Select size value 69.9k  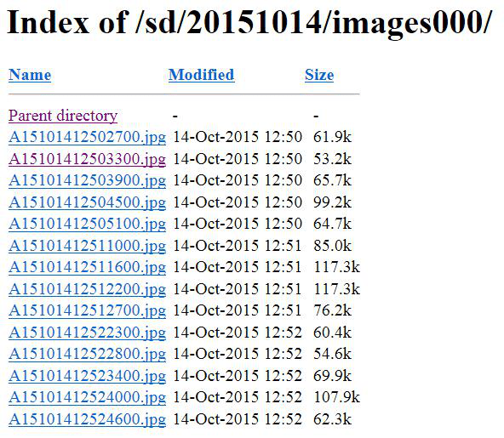pyautogui.click(x=332, y=376)
